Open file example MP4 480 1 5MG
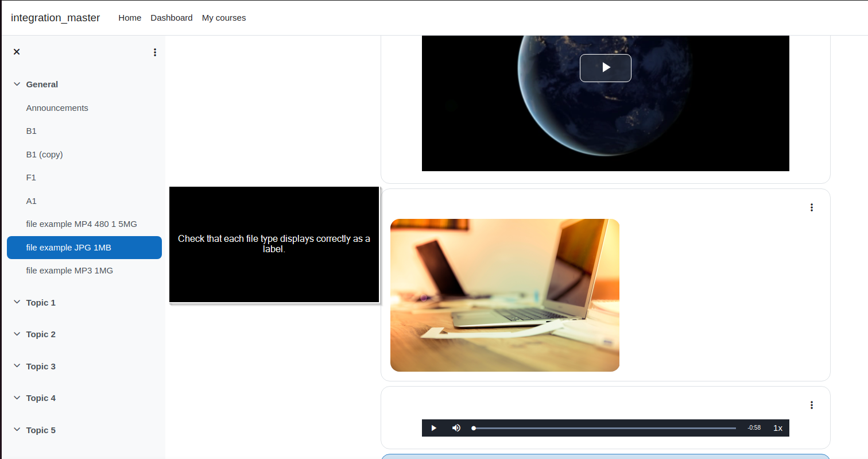Viewport: 868px width, 459px height. coord(82,224)
